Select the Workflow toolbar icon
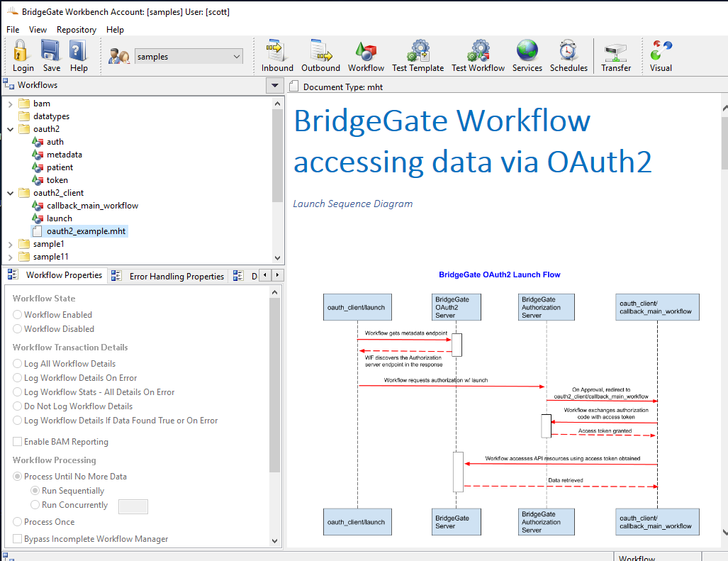Screen dimensions: 728x561 click(366, 56)
